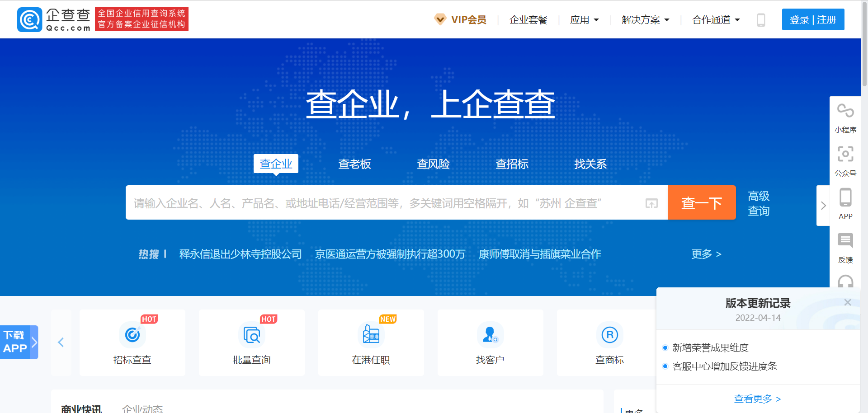Open hot search 释永信退出少林寺控股公司
This screenshot has height=413, width=868.
pyautogui.click(x=241, y=254)
